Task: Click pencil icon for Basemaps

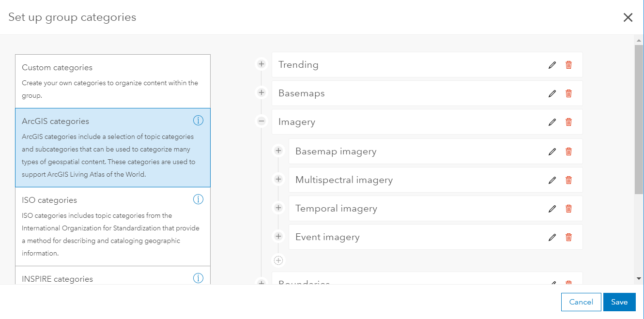Action: (x=552, y=93)
